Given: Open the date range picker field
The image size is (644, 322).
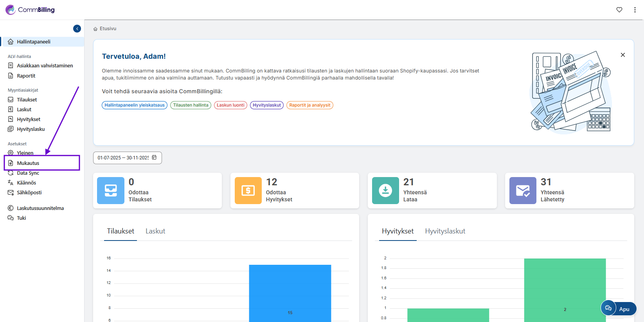Looking at the screenshot, I should coord(123,158).
